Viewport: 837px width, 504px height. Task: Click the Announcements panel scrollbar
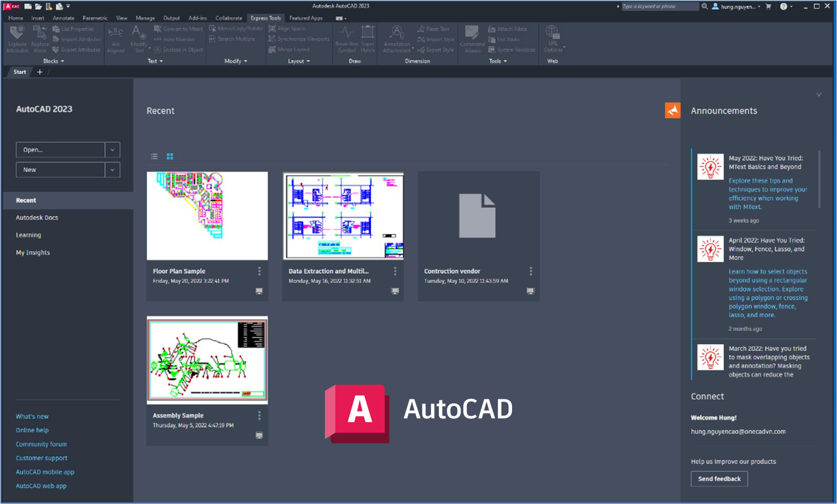pos(819,179)
